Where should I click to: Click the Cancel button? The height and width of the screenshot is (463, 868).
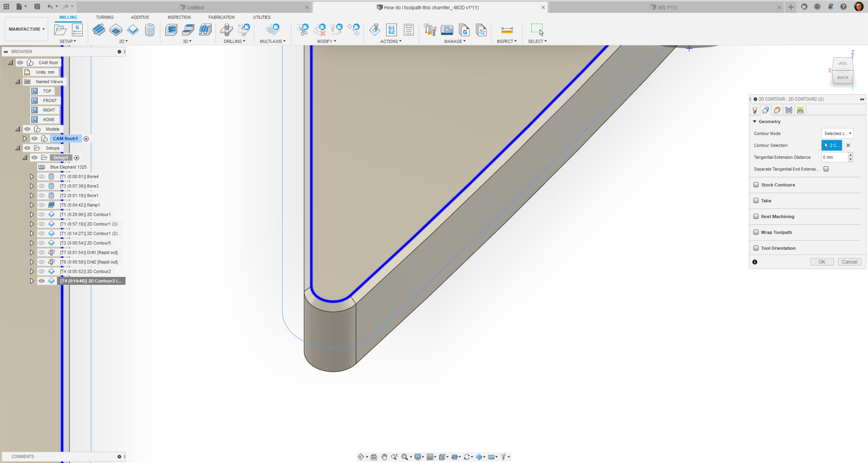coord(849,262)
